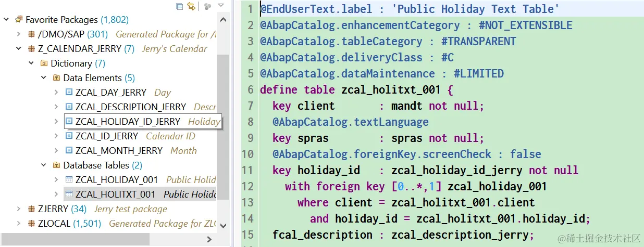
Task: Toggle the Link with Editor arrows icon
Action: (x=191, y=6)
